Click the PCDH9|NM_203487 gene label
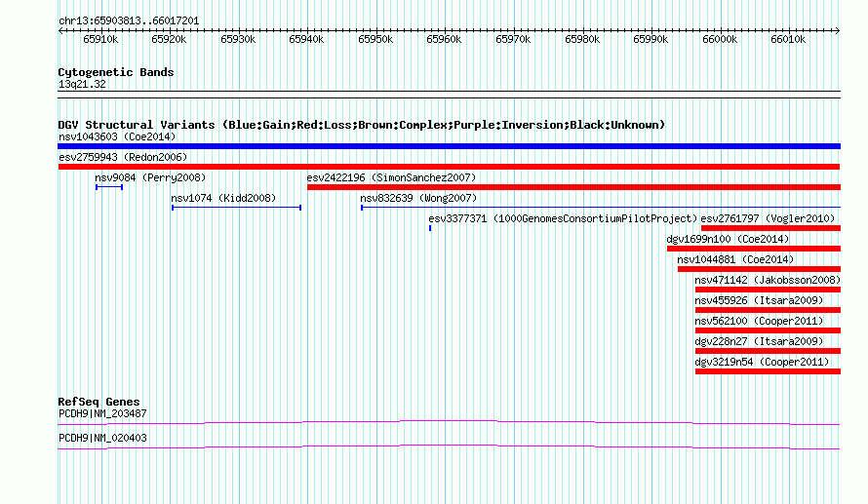Viewport: 868px width, 504px height. tap(102, 413)
